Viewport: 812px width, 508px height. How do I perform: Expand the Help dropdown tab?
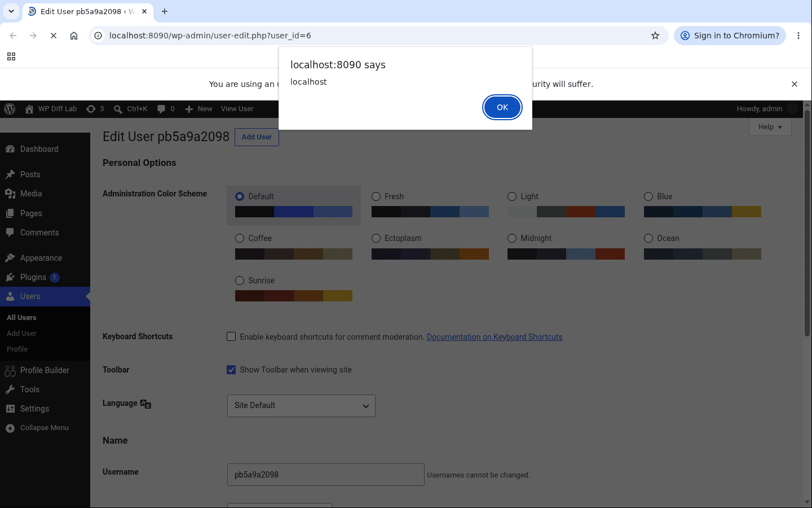click(x=770, y=127)
